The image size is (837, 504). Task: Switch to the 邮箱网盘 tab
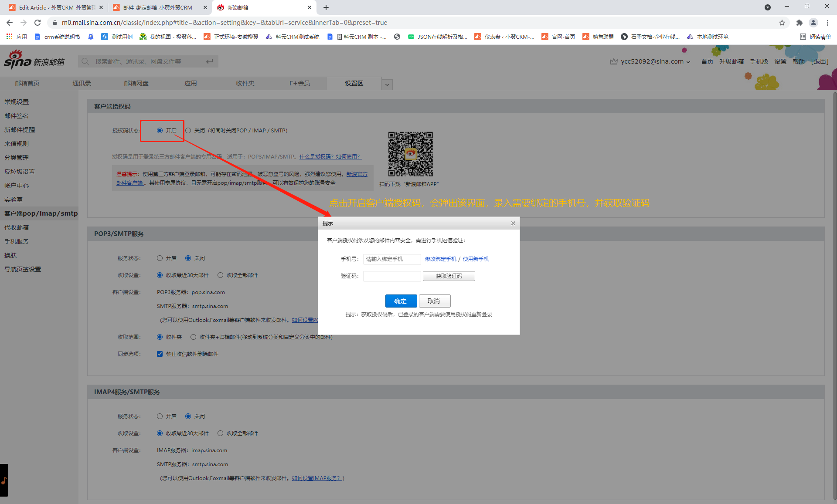pyautogui.click(x=136, y=83)
